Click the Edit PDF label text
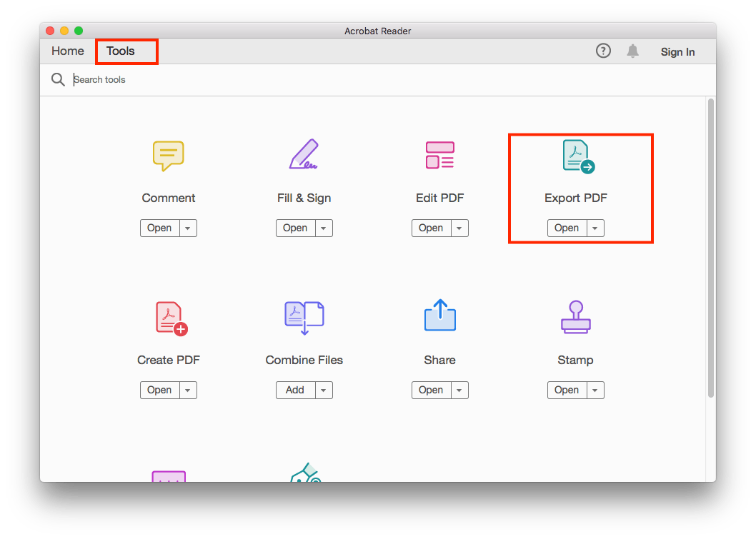The image size is (756, 539). [439, 198]
